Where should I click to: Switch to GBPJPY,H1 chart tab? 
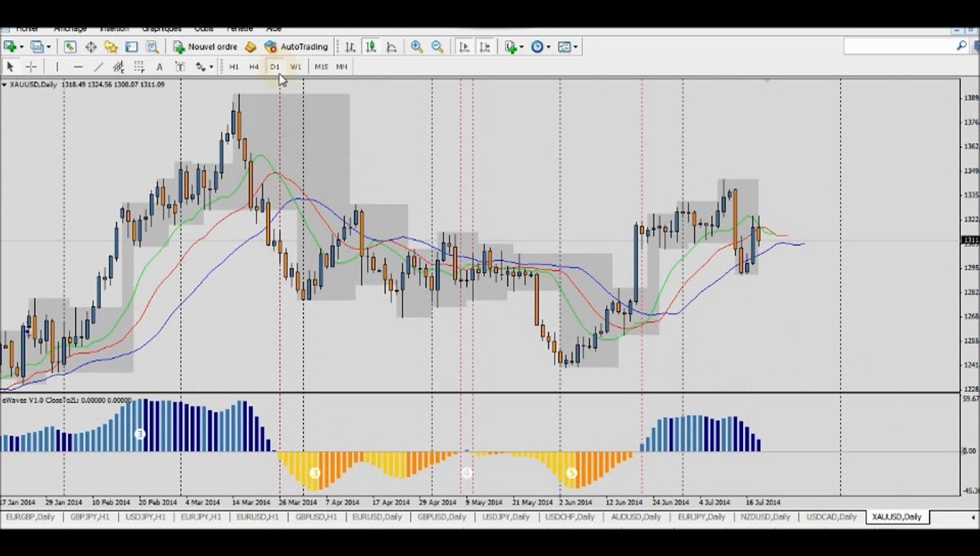coord(90,517)
